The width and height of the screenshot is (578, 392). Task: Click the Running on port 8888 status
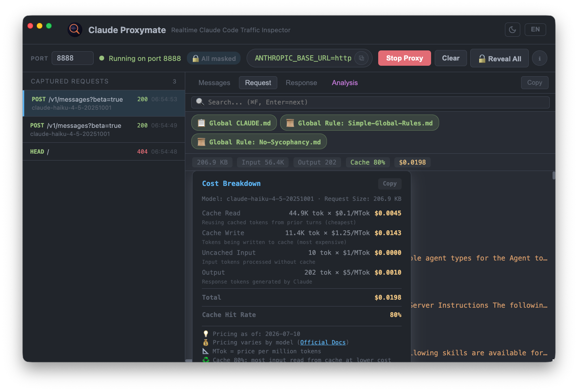(140, 58)
